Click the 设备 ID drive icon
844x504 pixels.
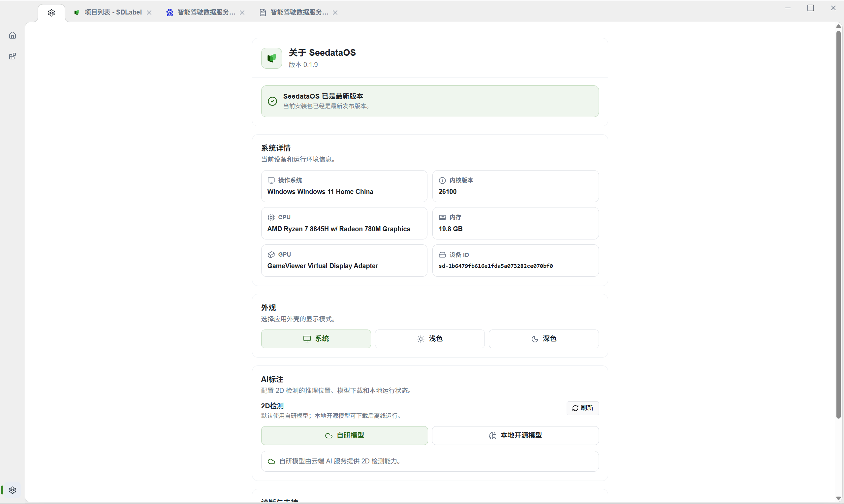click(x=442, y=255)
